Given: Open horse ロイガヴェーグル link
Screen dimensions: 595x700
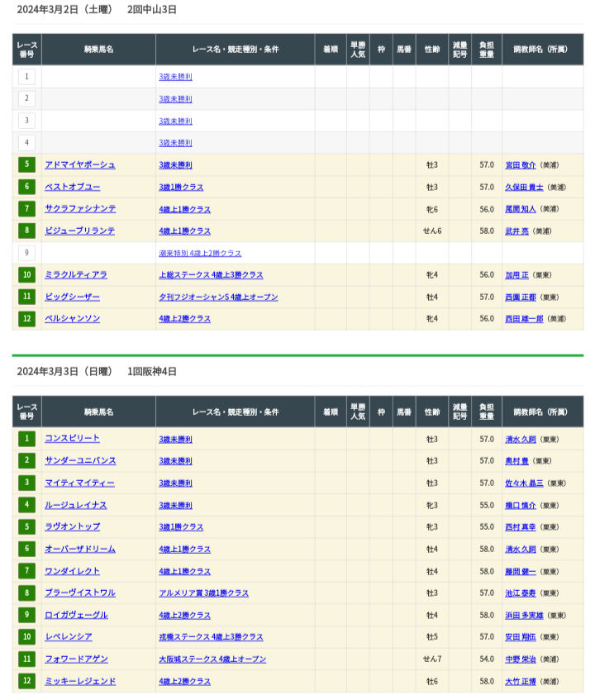Looking at the screenshot, I should tap(76, 615).
